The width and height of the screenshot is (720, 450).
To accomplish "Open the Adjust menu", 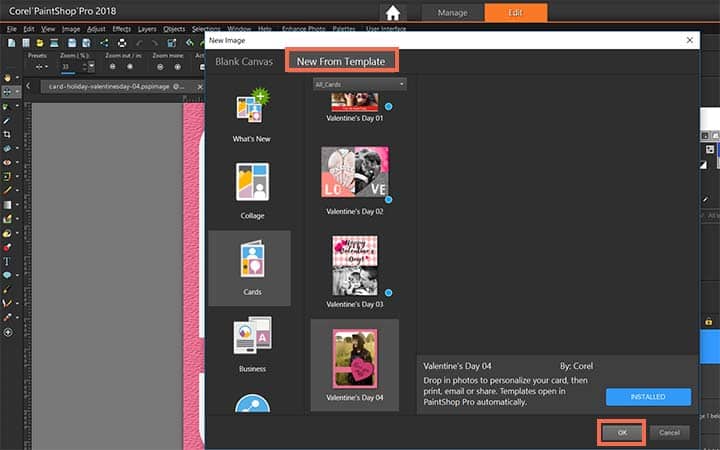I will point(96,29).
